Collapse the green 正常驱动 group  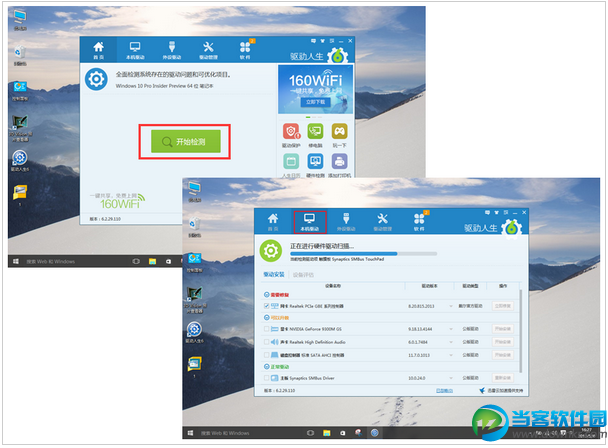[267, 367]
